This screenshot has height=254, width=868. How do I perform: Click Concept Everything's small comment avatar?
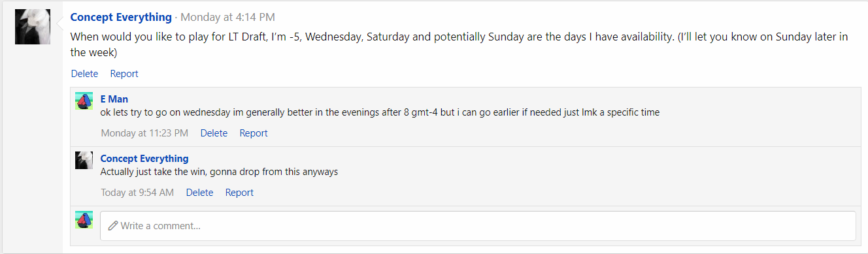click(84, 160)
